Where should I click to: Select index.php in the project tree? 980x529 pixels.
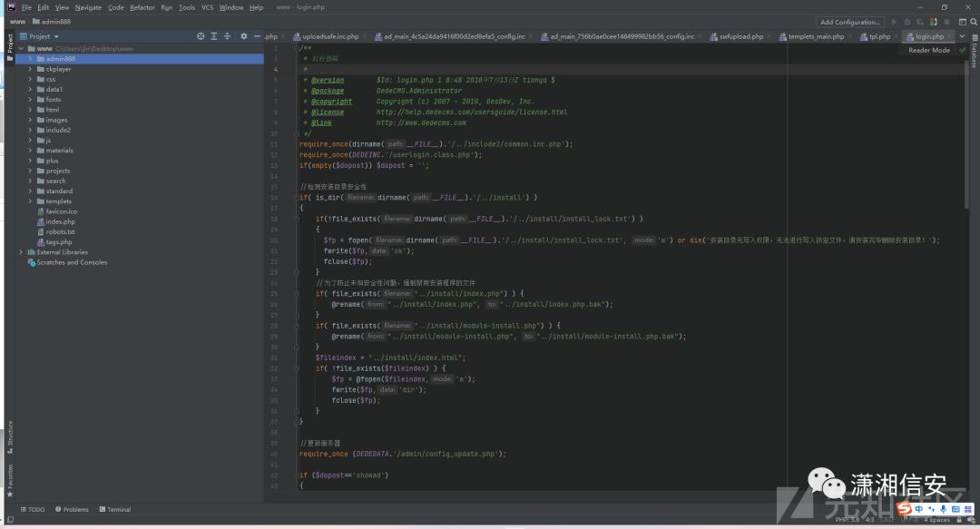(60, 221)
